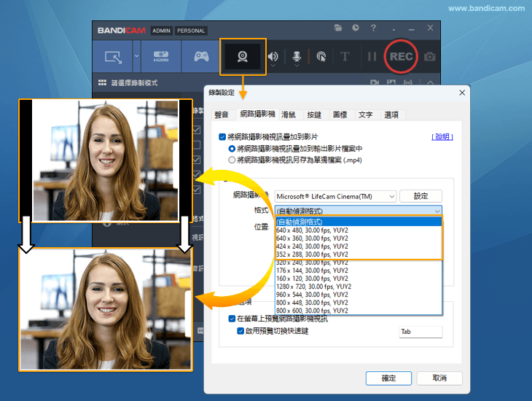Take a screenshot with the camera icon
This screenshot has width=532, height=401.
(x=431, y=57)
